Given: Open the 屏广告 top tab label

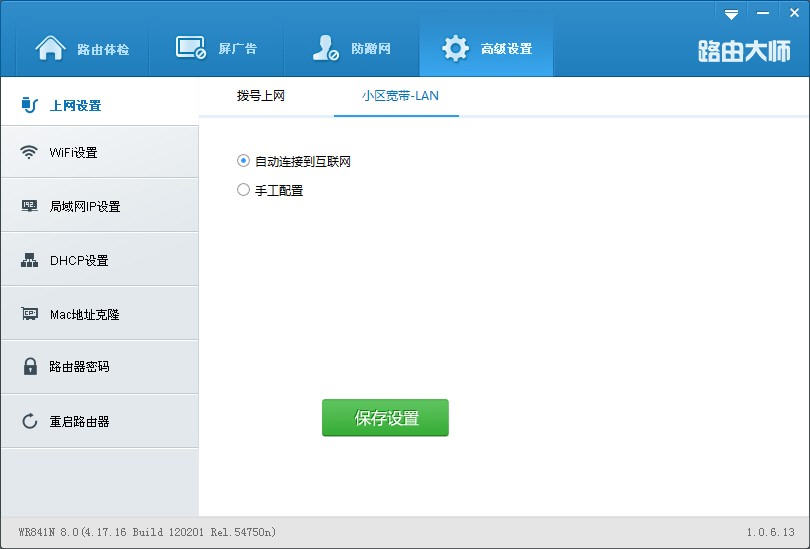Looking at the screenshot, I should [x=238, y=49].
